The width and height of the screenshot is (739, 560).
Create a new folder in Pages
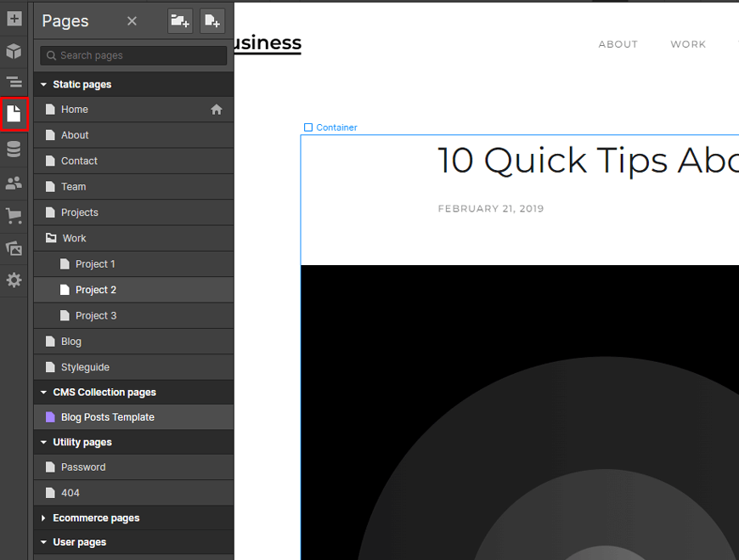pyautogui.click(x=180, y=20)
